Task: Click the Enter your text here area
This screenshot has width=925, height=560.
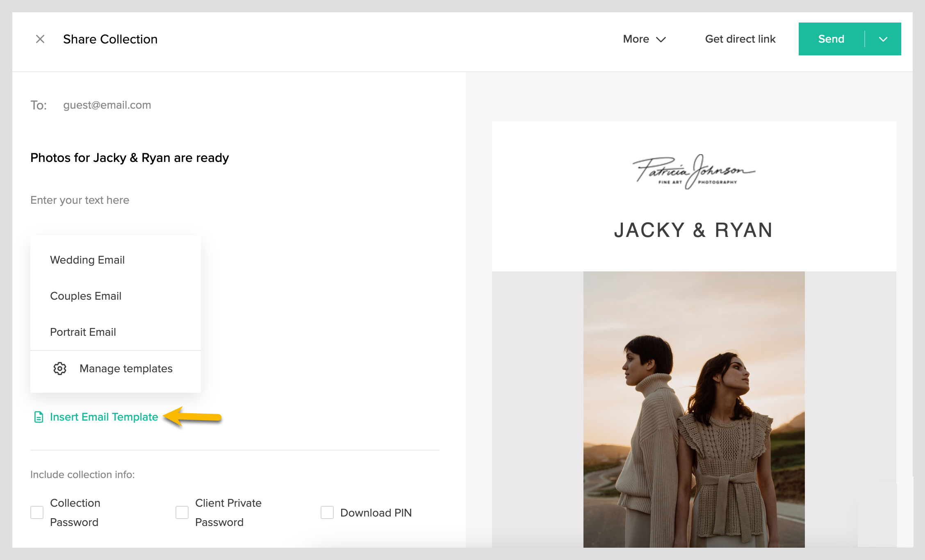Action: 80,200
